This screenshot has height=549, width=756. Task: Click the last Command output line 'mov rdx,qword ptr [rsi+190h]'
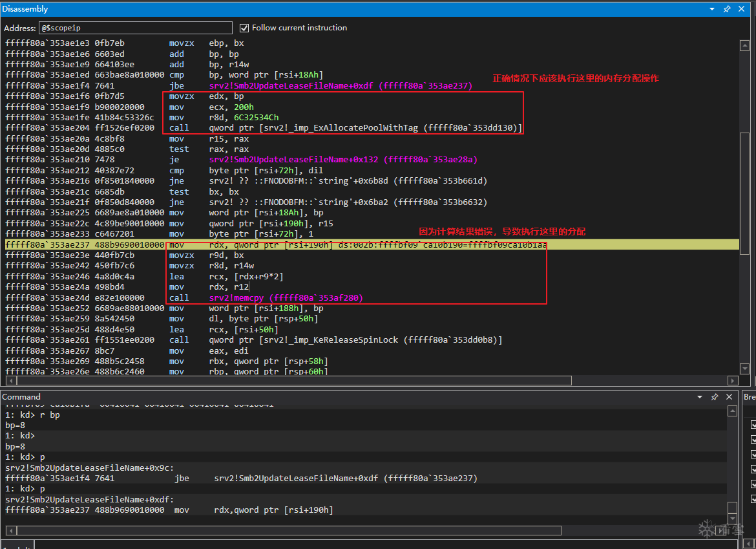tap(169, 510)
